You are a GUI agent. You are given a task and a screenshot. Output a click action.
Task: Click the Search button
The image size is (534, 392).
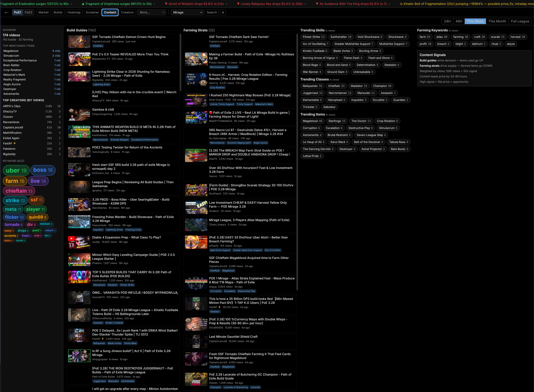click(x=212, y=13)
